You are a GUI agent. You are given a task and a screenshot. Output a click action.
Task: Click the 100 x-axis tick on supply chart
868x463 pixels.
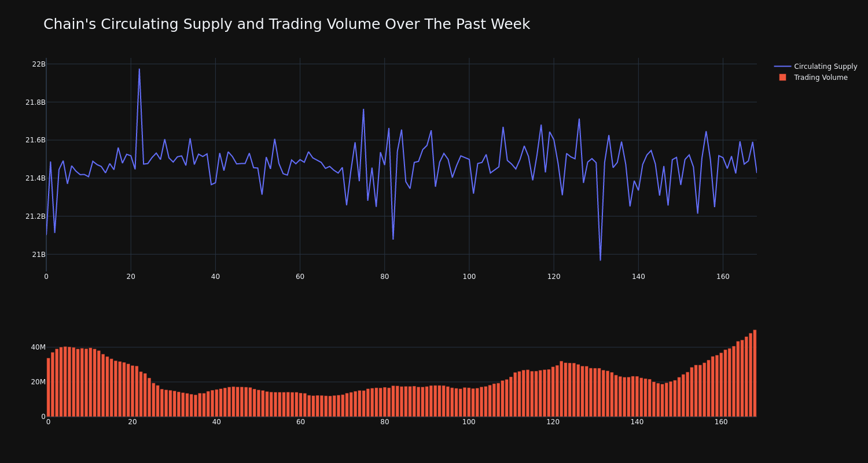tap(469, 277)
